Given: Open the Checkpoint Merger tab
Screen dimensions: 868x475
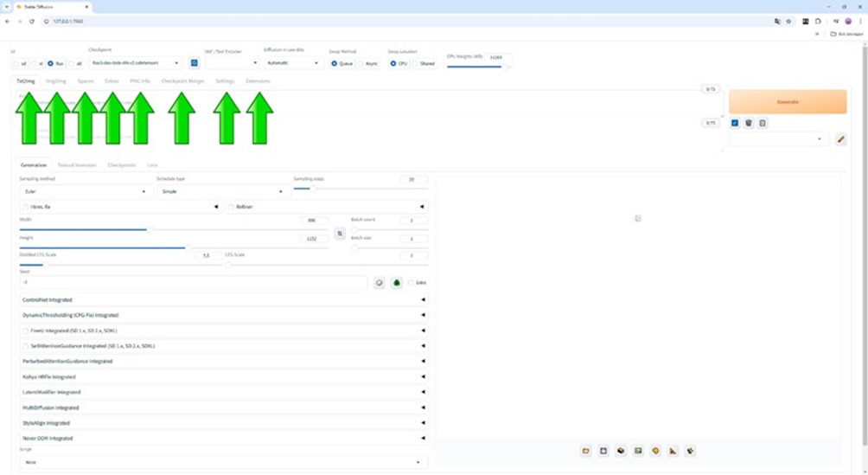Looking at the screenshot, I should click(182, 81).
